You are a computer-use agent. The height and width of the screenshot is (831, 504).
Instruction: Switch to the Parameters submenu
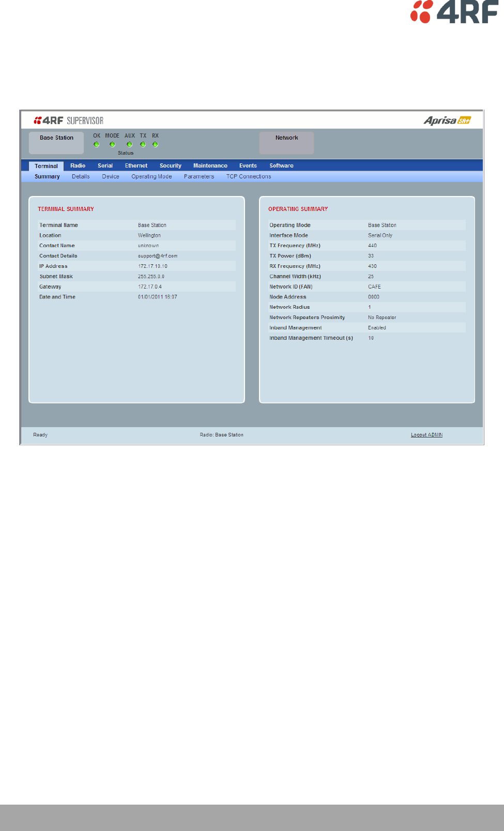[199, 176]
